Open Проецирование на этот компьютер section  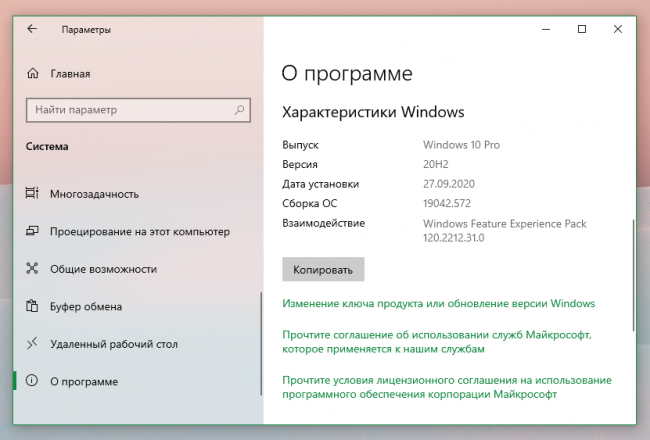point(140,231)
